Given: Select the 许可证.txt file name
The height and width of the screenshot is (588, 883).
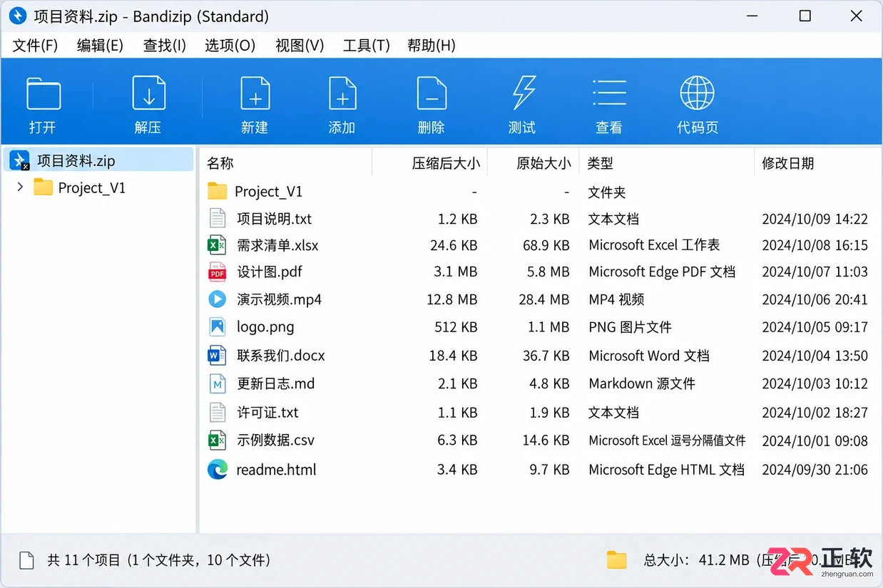Looking at the screenshot, I should tap(267, 413).
